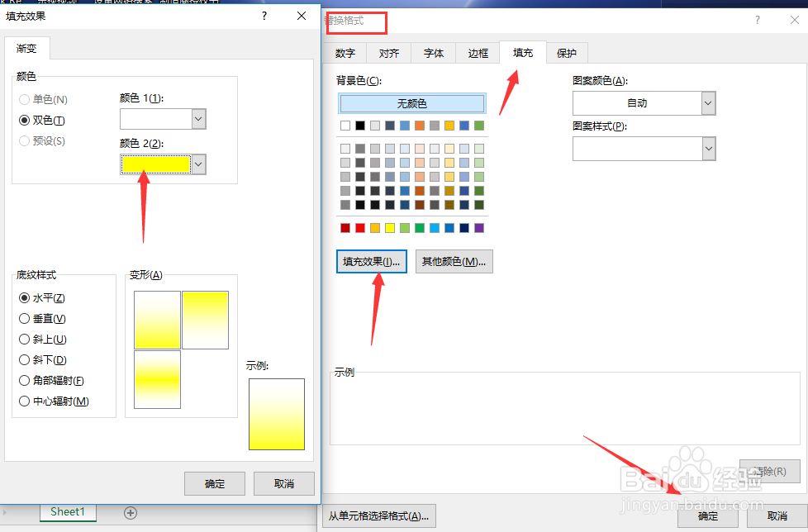Pick the white theme color swatch
Viewport: 808px width, 532px height.
(x=345, y=125)
